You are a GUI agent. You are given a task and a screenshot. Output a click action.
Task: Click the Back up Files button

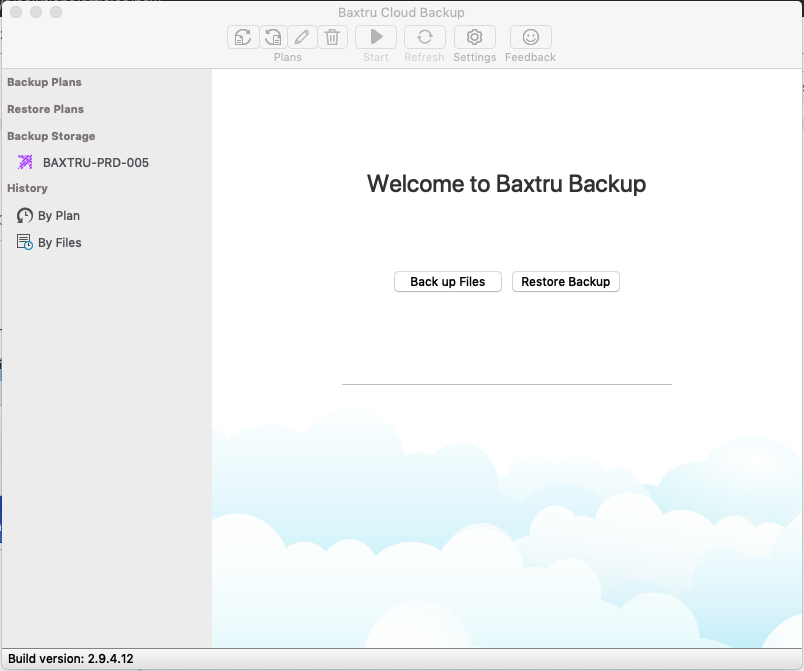448,281
